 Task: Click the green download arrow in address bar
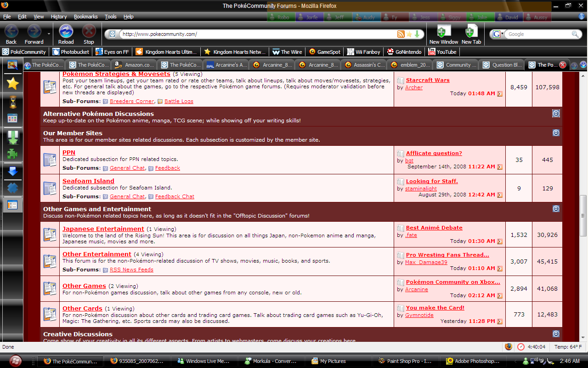(x=417, y=34)
